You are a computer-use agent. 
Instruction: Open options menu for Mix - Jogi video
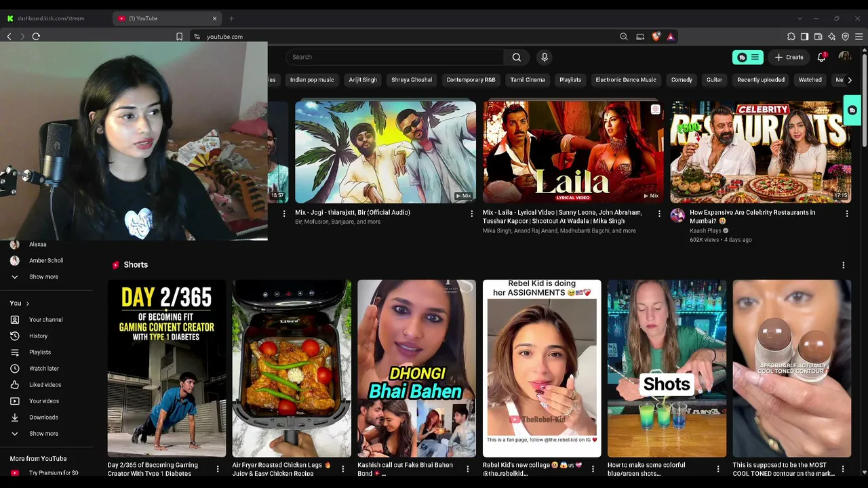coord(472,213)
